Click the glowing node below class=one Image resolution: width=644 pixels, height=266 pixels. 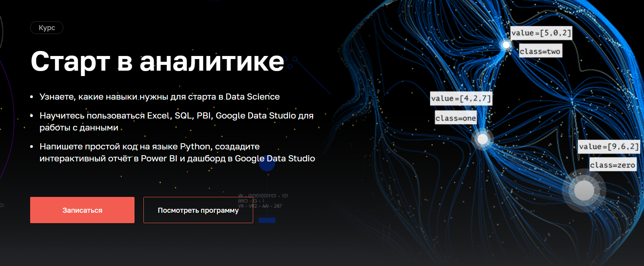pyautogui.click(x=482, y=139)
